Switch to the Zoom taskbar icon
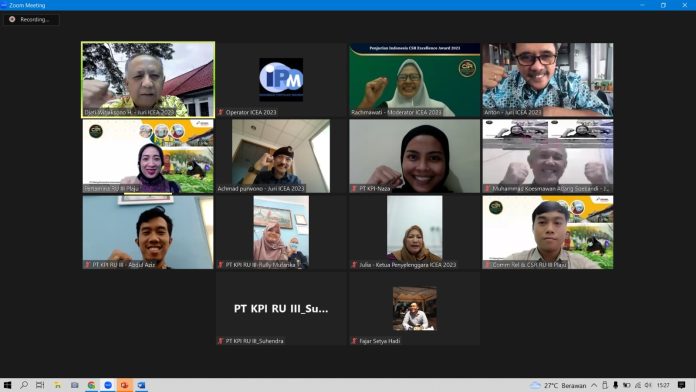The image size is (696, 392). (x=108, y=385)
